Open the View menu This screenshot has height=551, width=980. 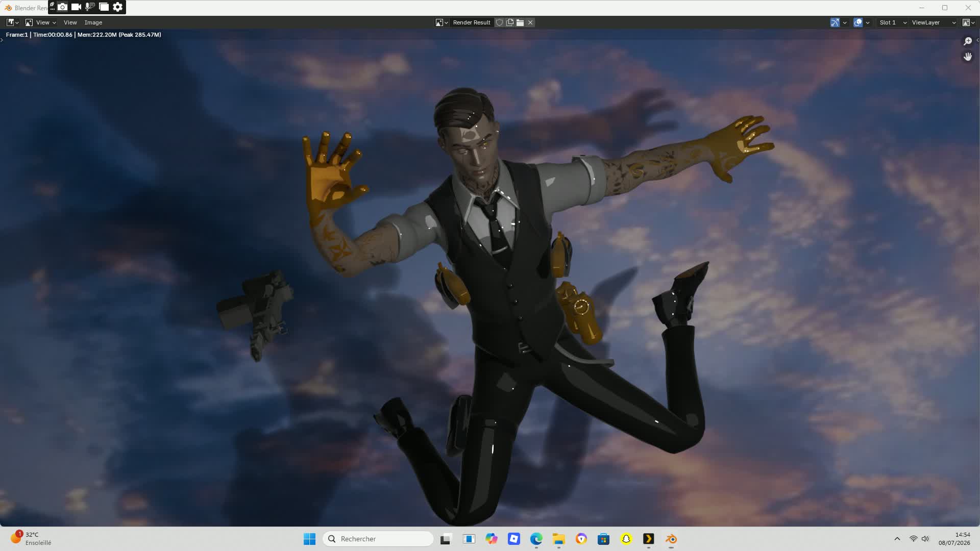(x=70, y=22)
